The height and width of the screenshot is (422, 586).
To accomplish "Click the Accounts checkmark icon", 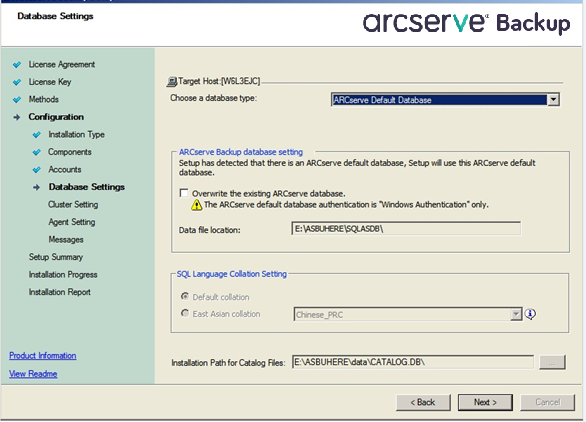I will coord(36,170).
